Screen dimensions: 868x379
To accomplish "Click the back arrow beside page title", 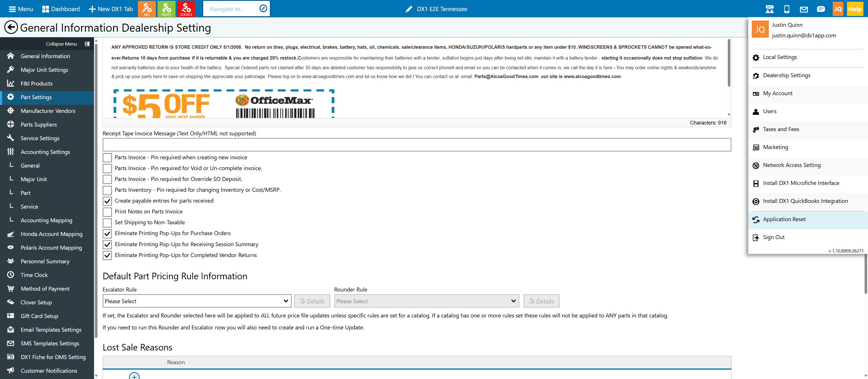I will point(11,27).
